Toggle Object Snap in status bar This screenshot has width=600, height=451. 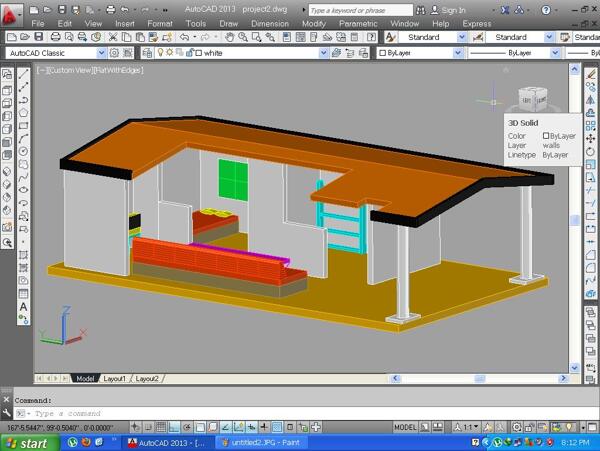200,427
